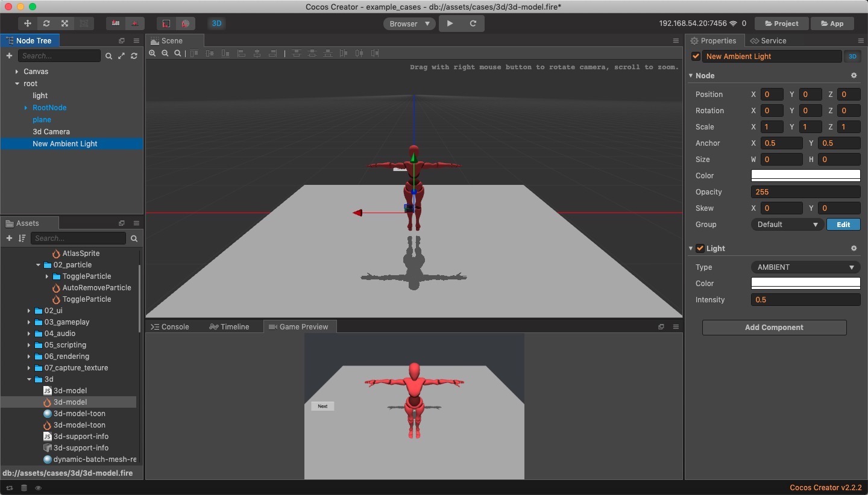Image resolution: width=868 pixels, height=495 pixels.
Task: Zoom in the Scene view
Action: coord(153,53)
